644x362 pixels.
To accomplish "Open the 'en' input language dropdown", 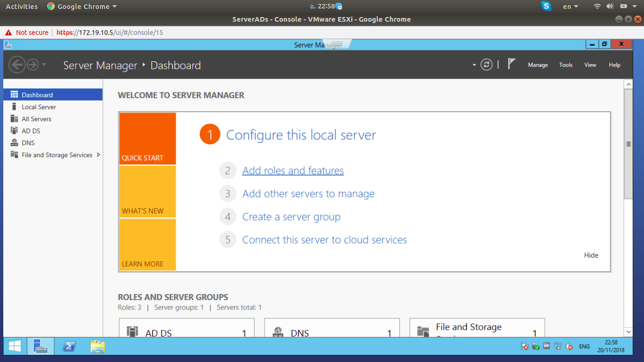I will pos(570,7).
